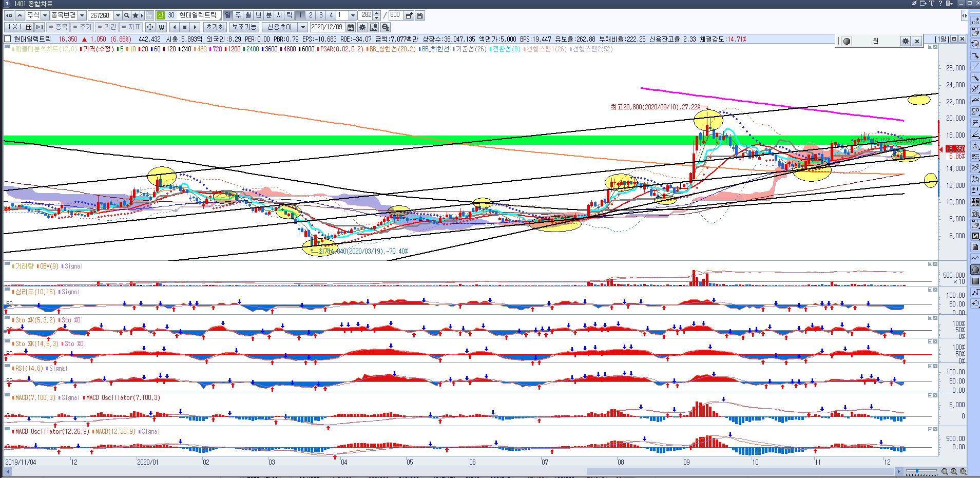This screenshot has height=478, width=980.
Task: Switch to monthly 월 period tab
Action: click(248, 15)
